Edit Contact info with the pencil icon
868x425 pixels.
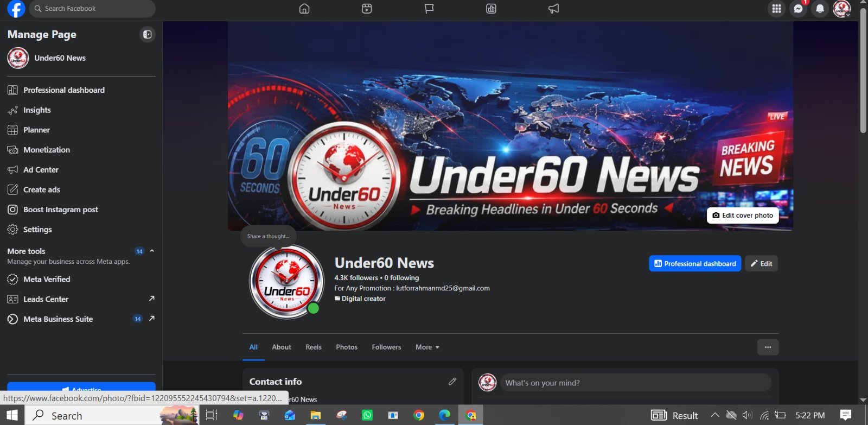[452, 382]
